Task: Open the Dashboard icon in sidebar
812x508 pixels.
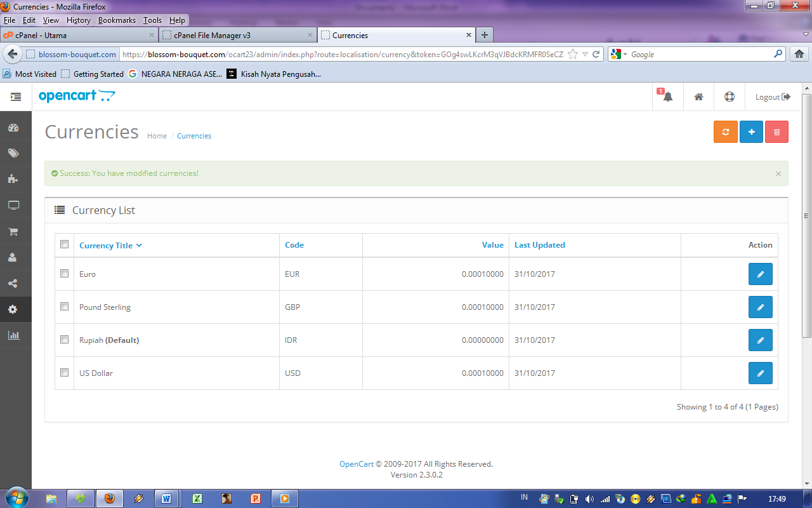Action: click(x=13, y=128)
